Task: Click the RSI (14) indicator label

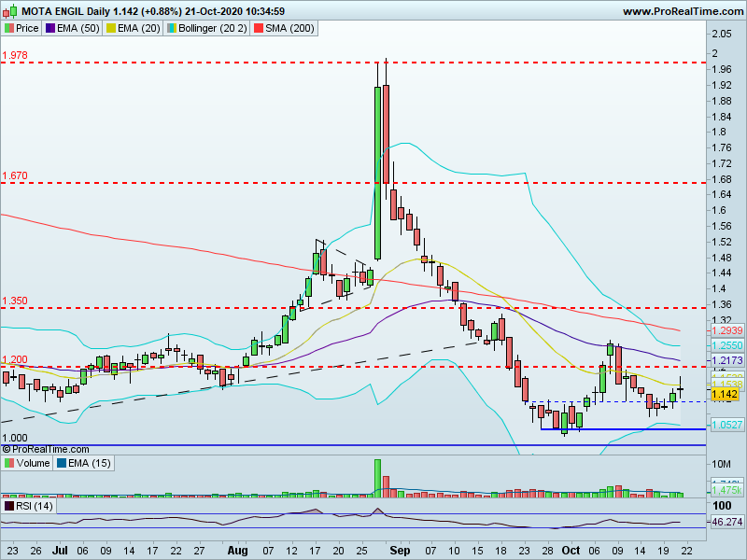Action: [29, 506]
